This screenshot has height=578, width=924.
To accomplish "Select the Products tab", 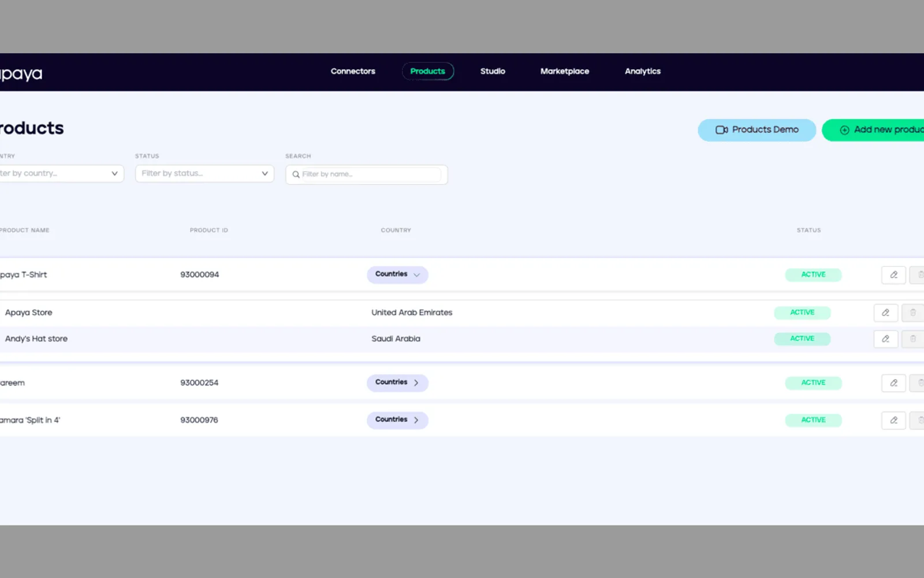I will 428,71.
